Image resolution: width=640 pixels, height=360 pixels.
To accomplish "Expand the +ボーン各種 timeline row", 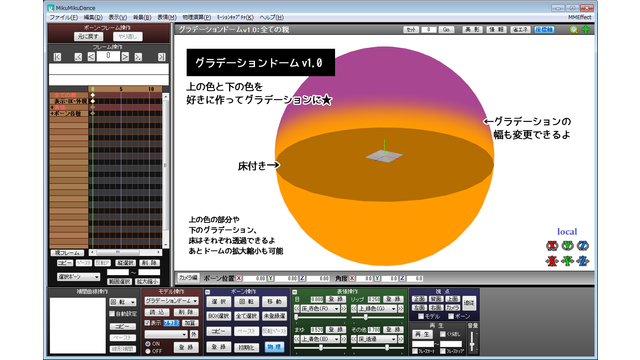I will (52, 113).
